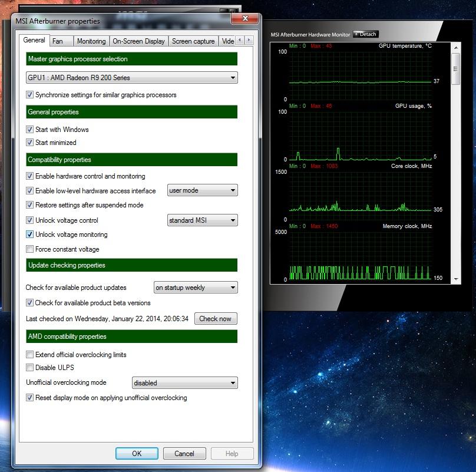This screenshot has height=472, width=476.
Task: Open the user mode dropdown
Action: [203, 190]
